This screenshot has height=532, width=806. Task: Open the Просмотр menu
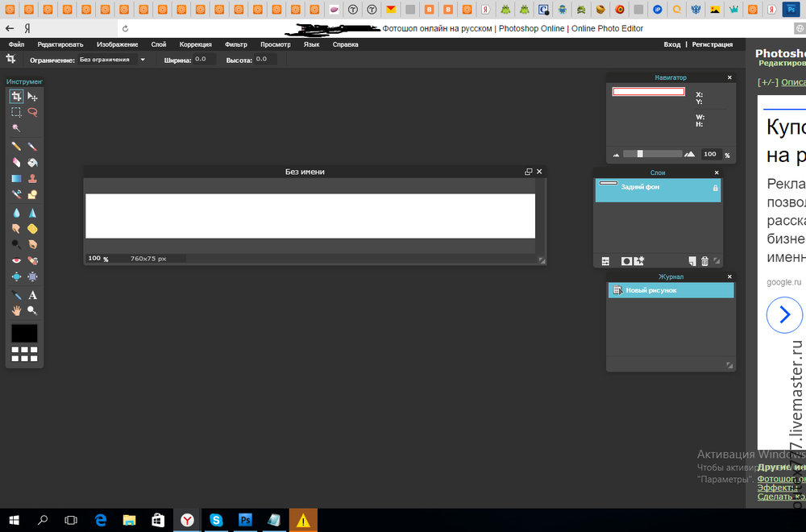coord(276,44)
